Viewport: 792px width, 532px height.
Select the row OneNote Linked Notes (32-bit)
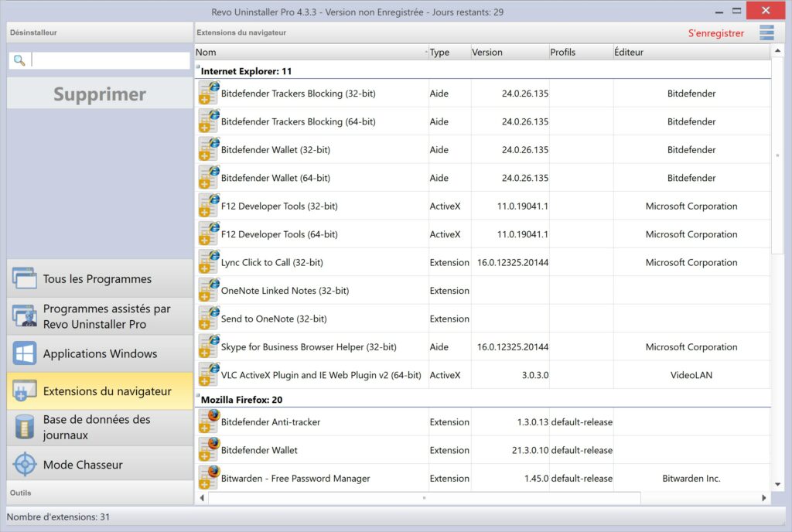(483, 291)
